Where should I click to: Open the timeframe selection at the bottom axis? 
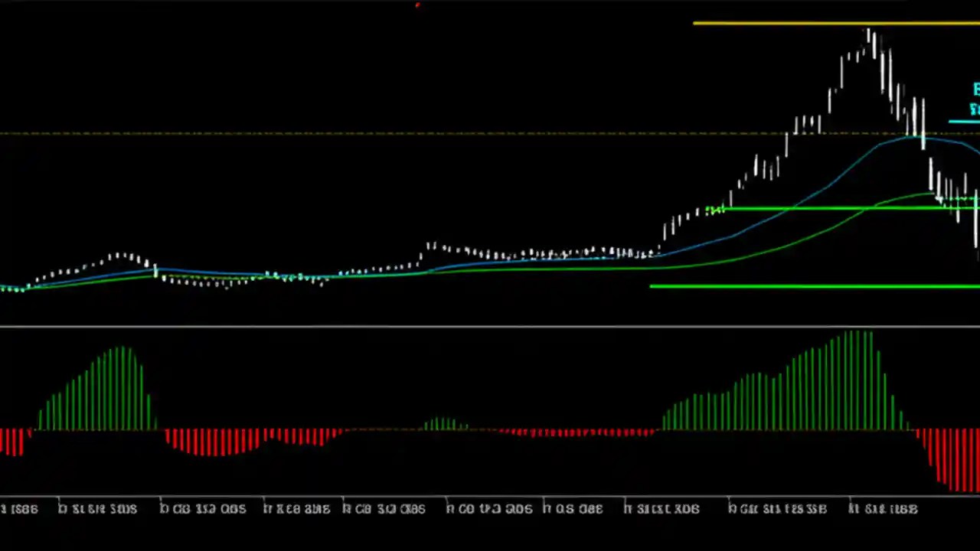490,508
